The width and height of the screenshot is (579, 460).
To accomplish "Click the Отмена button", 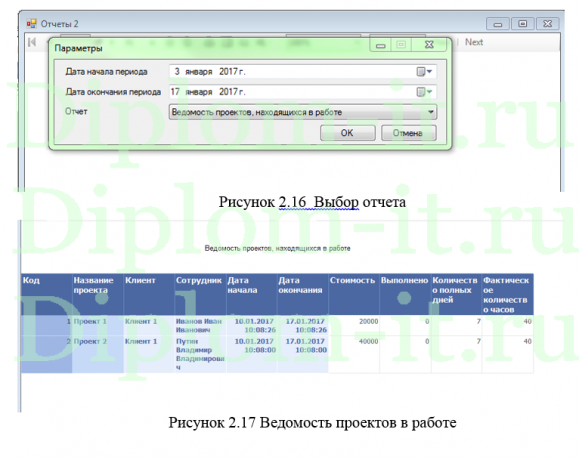I will (408, 133).
